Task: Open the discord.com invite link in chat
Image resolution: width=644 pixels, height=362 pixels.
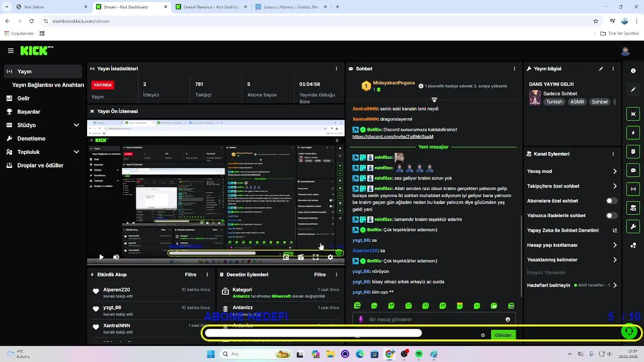Action: [x=392, y=136]
